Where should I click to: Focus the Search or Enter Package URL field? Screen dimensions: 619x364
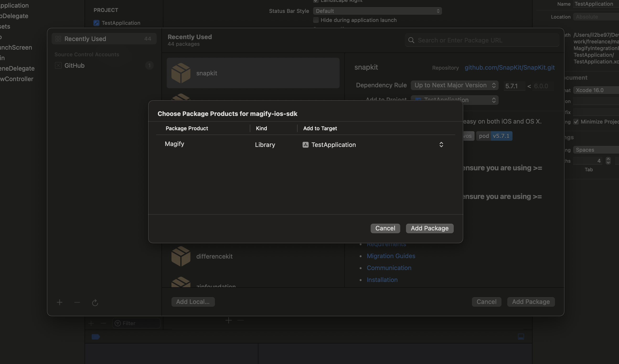(x=482, y=40)
